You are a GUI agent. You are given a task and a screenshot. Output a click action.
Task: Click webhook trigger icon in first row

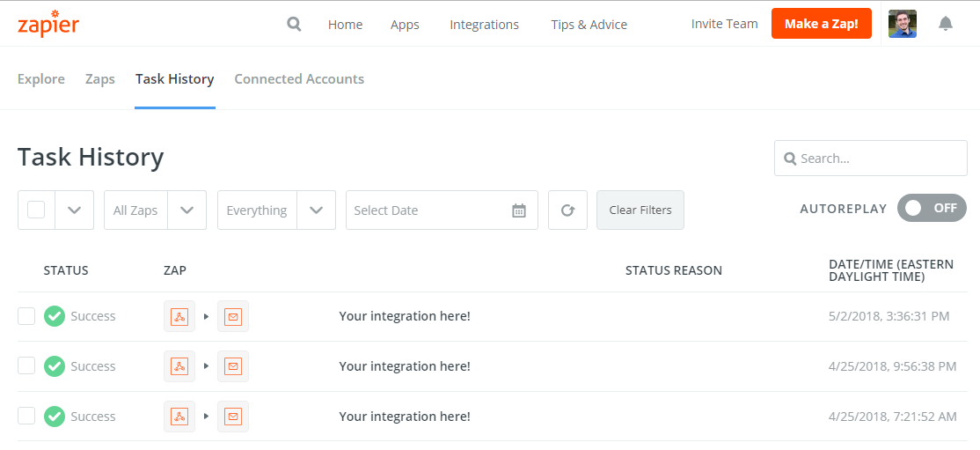[x=179, y=316]
